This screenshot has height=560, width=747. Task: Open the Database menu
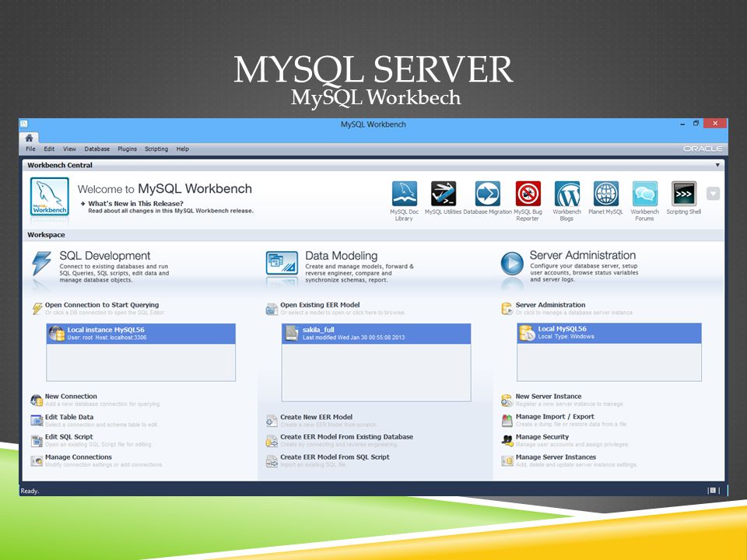tap(97, 149)
